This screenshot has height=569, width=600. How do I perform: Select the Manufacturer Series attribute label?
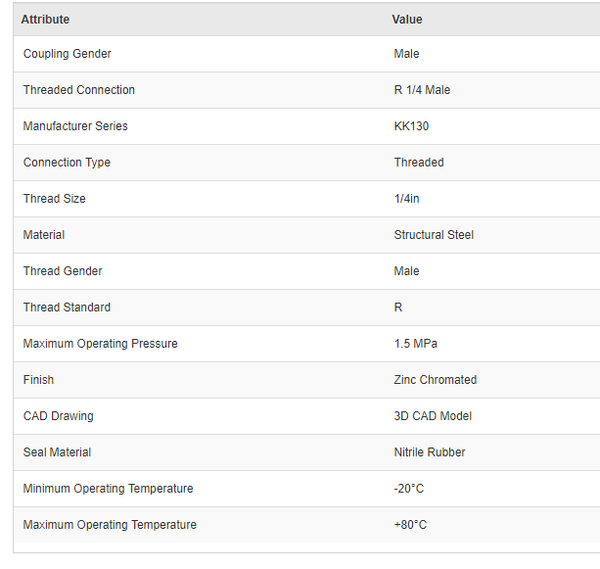point(75,126)
